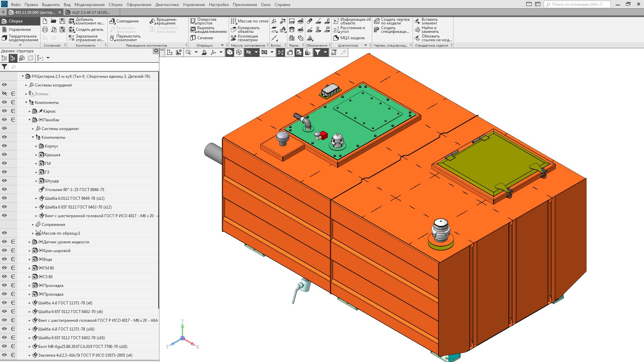Expand the Корпус tree node
Screen dimensions: 644x362
pos(36,146)
